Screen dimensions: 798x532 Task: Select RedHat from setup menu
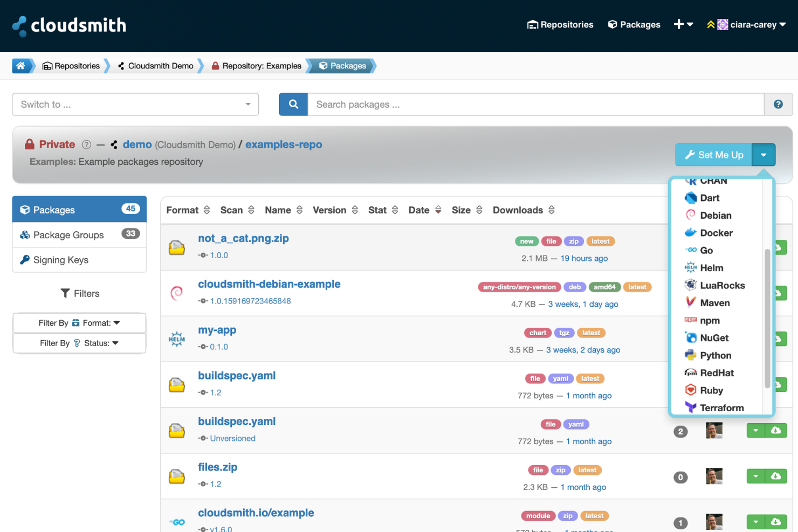click(717, 373)
